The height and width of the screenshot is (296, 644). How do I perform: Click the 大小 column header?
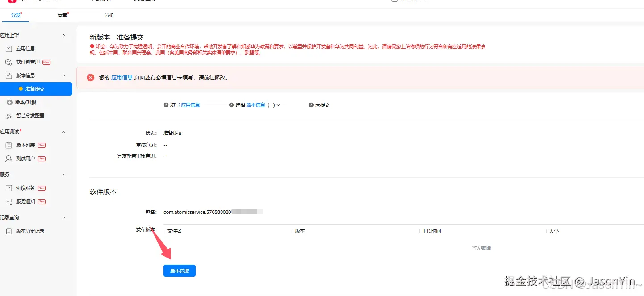point(554,231)
